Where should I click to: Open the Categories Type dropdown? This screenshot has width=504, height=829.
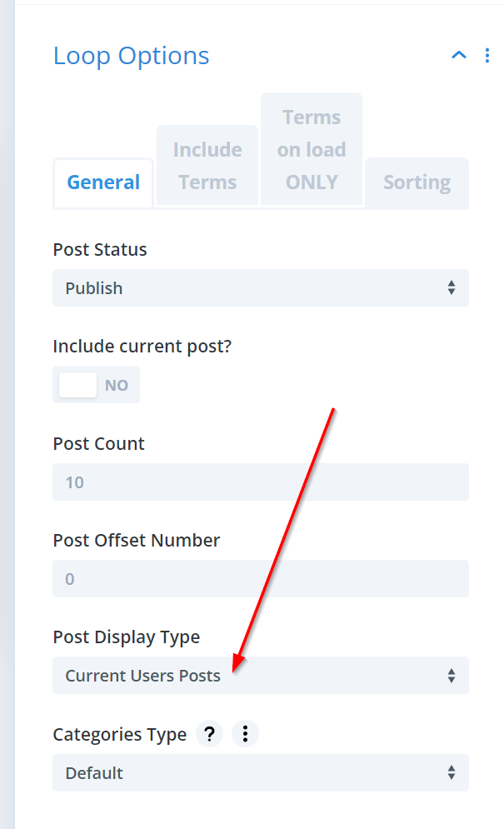pos(260,773)
